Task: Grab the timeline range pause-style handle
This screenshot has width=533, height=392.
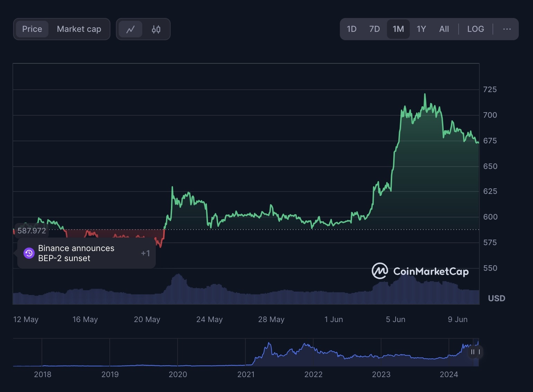Action: pyautogui.click(x=475, y=352)
